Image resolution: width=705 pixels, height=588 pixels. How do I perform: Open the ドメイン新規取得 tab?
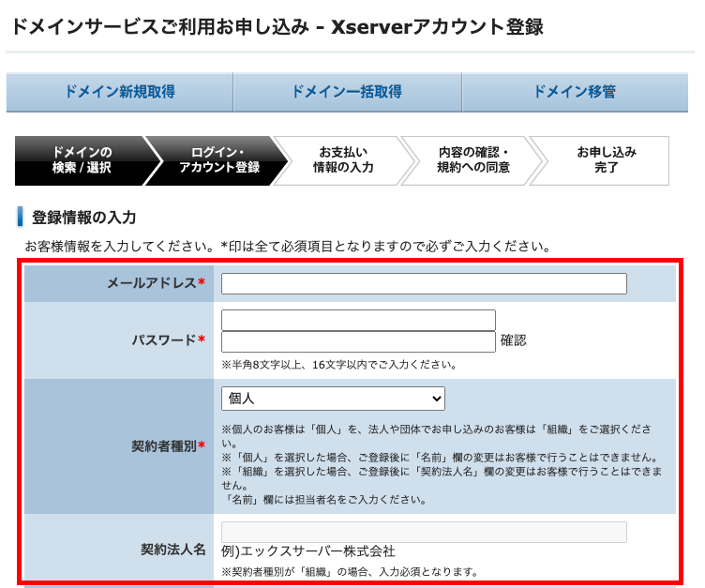[119, 92]
